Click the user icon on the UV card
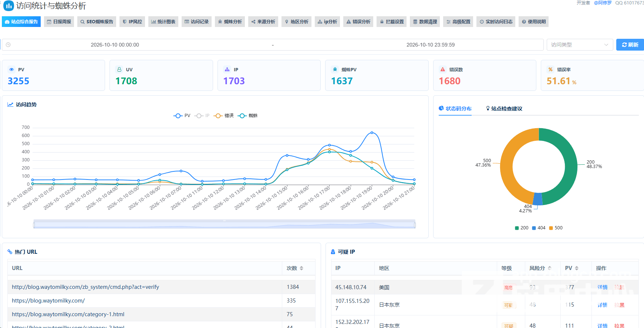The width and height of the screenshot is (644, 328). (x=119, y=69)
